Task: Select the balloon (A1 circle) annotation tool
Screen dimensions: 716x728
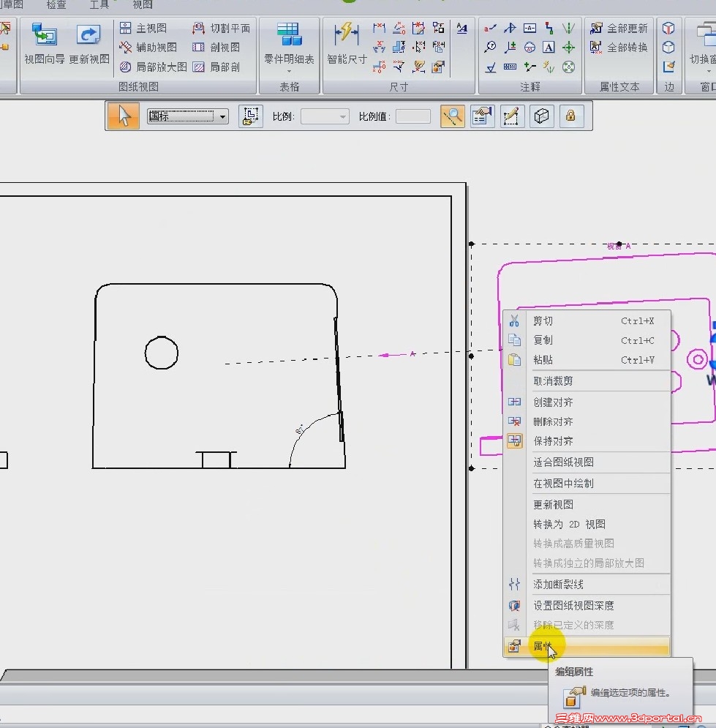Action: tap(530, 48)
